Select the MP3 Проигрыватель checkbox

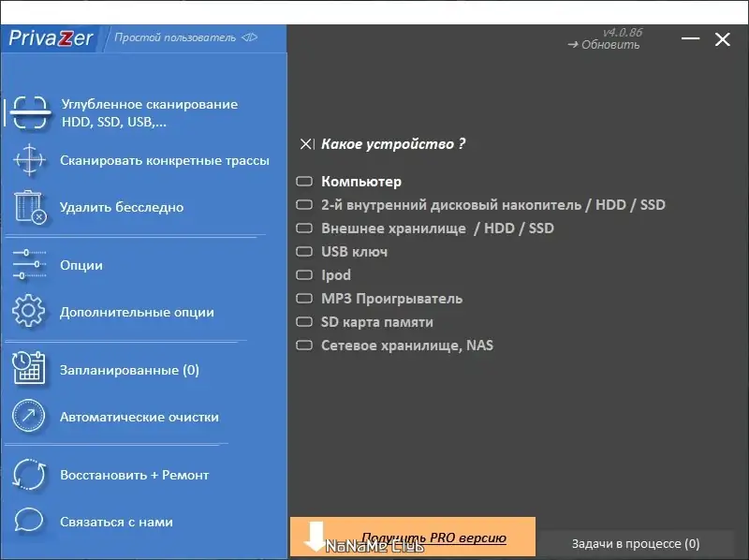point(304,299)
